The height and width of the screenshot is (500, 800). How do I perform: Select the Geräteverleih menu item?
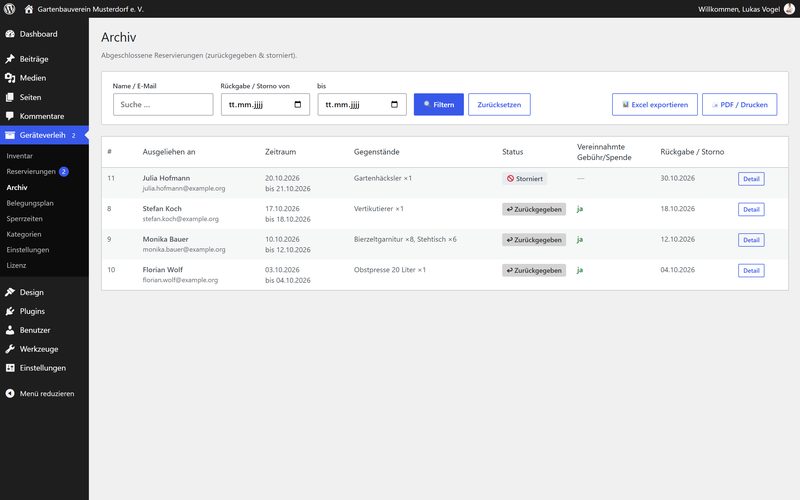pos(44,135)
